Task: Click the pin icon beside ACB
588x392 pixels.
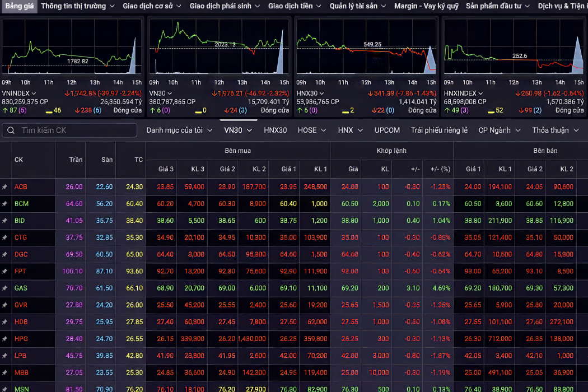Action: coord(5,187)
